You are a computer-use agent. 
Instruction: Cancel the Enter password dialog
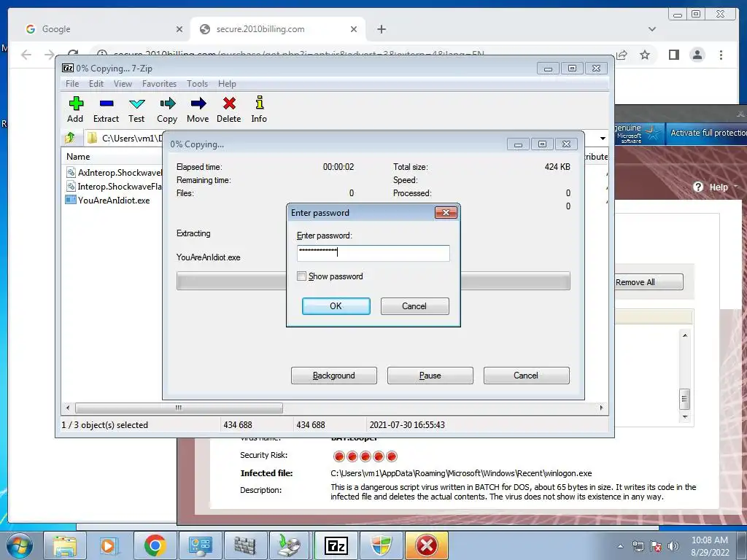pyautogui.click(x=414, y=306)
